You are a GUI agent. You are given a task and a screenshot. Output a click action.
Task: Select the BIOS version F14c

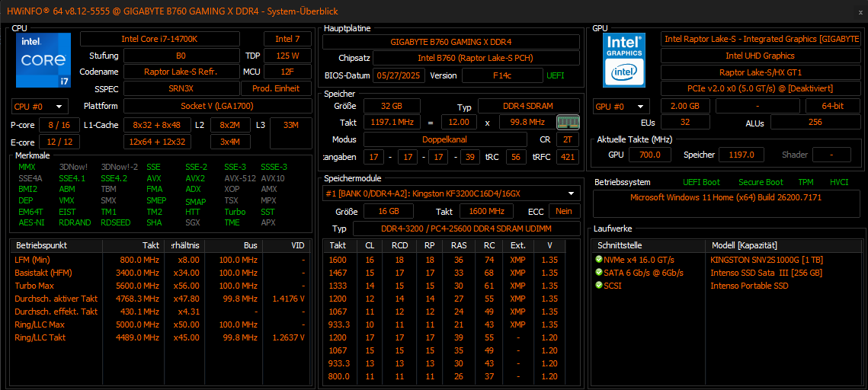[x=502, y=75]
